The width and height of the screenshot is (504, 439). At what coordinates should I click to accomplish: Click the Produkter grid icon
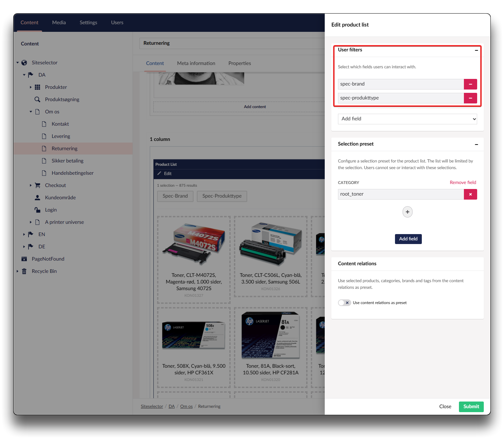click(x=37, y=87)
